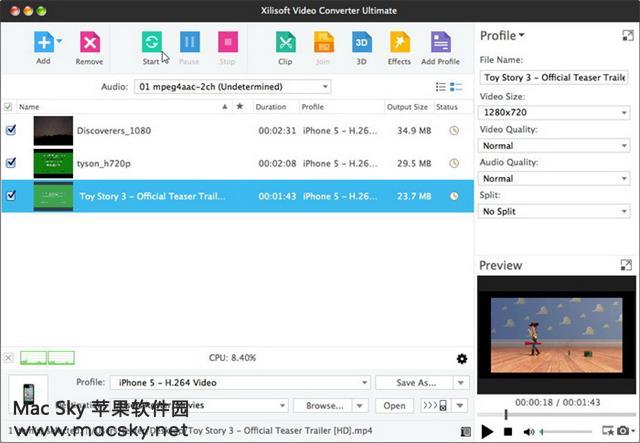Stop the preview playback
This screenshot has height=443, width=640.
click(508, 432)
